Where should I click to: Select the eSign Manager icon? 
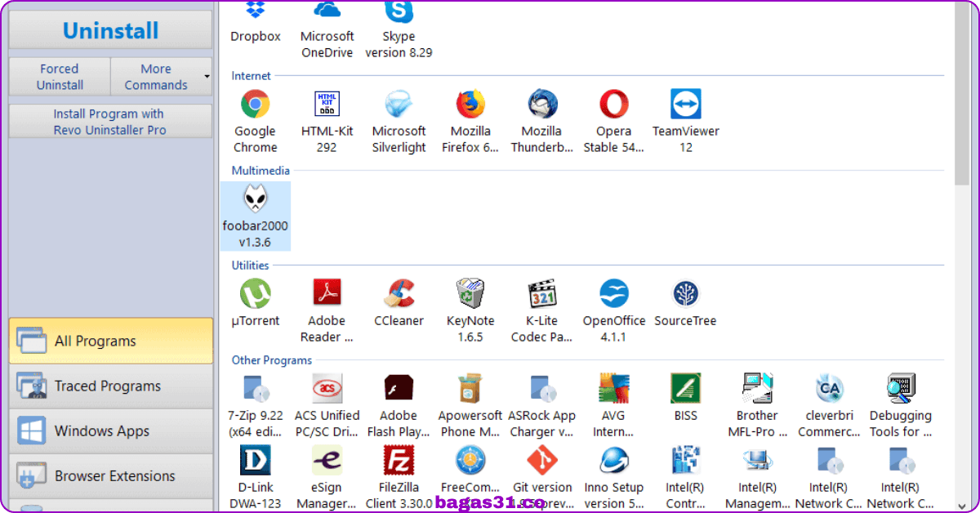point(327,461)
